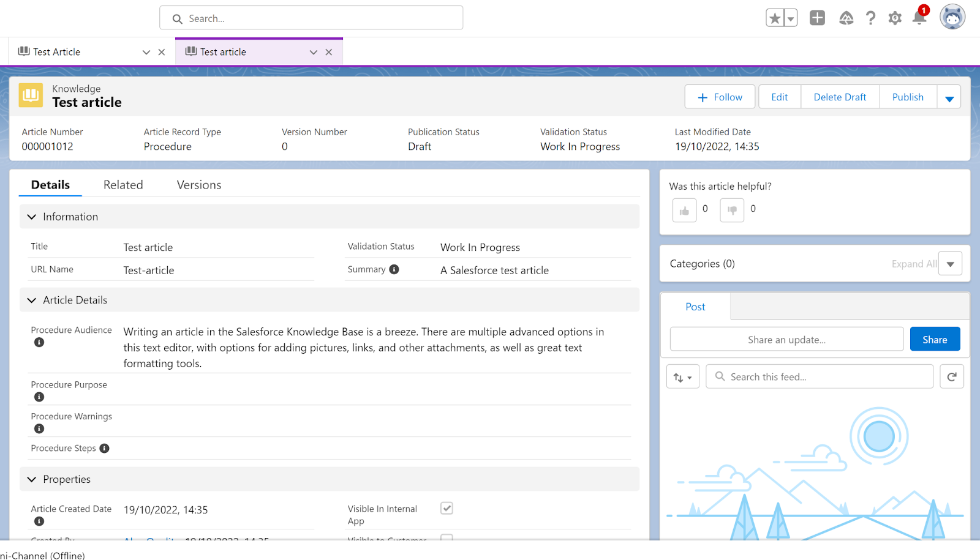Click the Publication Status value Draft

(x=420, y=146)
